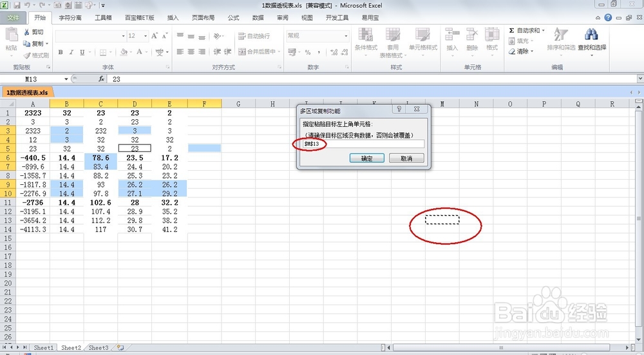This screenshot has width=644, height=355.
Task: Select the Sheet1 worksheet tab
Action: pyautogui.click(x=43, y=348)
